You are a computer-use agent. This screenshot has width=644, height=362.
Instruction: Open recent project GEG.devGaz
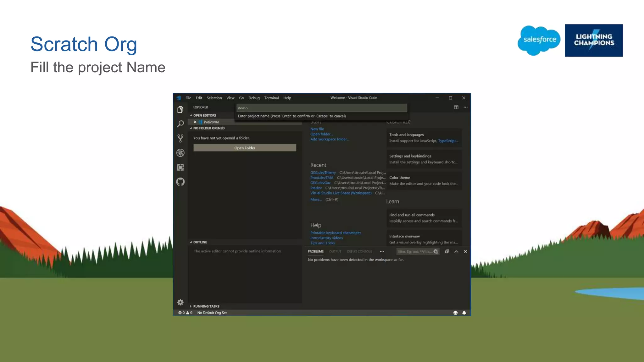click(320, 183)
